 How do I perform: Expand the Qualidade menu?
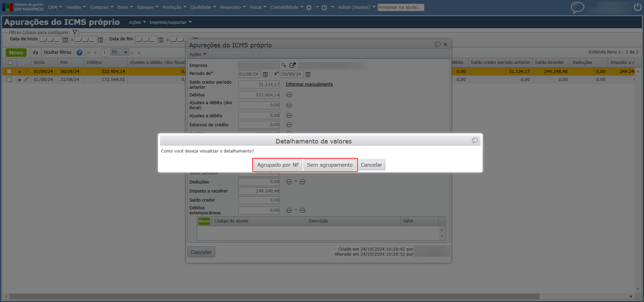[203, 7]
